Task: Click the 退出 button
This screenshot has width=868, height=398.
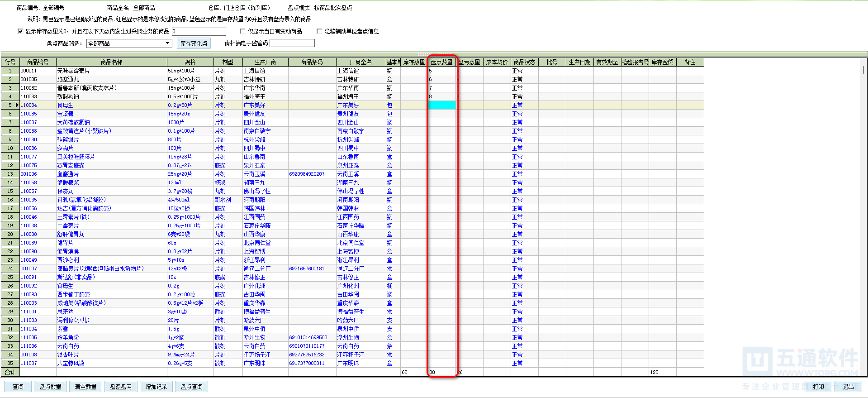Action: 848,387
